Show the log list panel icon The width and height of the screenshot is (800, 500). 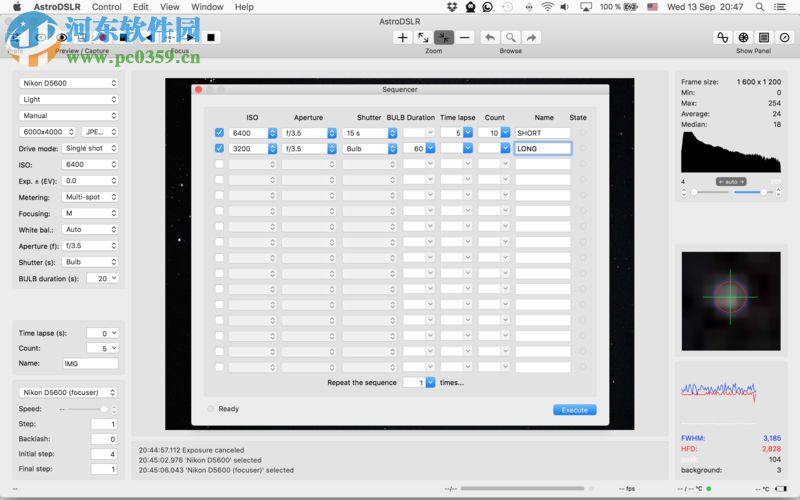coord(764,37)
